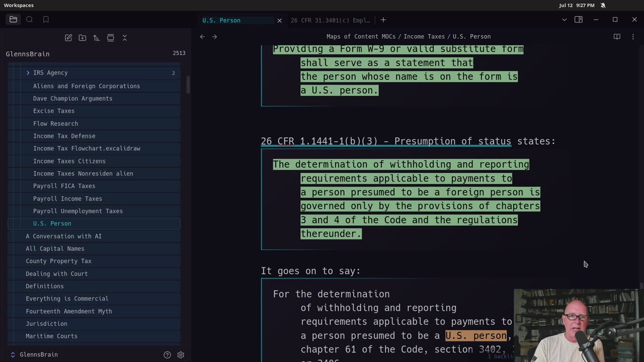
Task: Close the U.S. Person tab
Action: (x=279, y=20)
